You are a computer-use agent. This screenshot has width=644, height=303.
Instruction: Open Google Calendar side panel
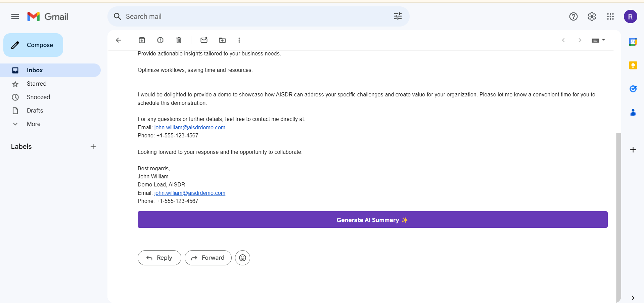633,42
